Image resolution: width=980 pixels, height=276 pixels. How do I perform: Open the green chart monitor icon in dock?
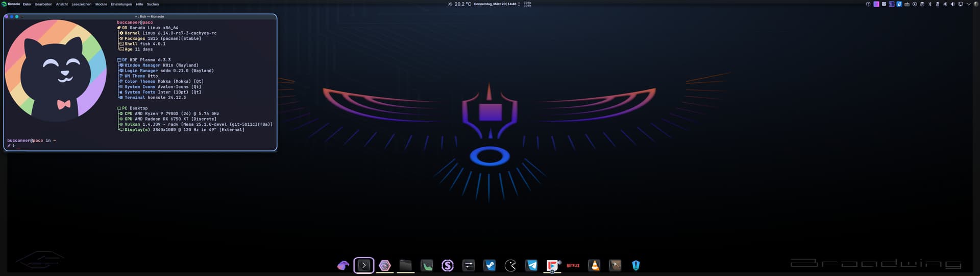427,265
